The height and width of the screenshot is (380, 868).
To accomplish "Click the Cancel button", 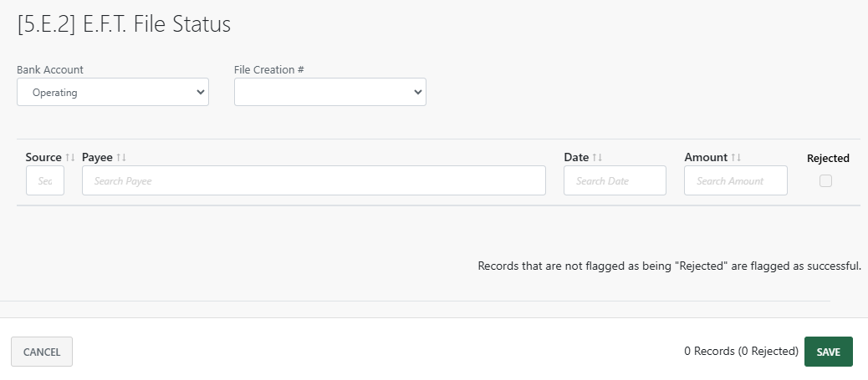I will (42, 352).
